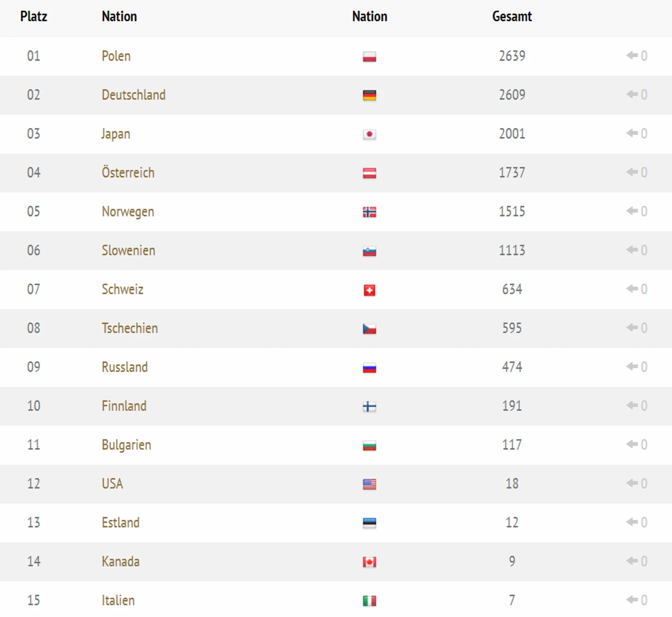This screenshot has width=672, height=617.
Task: Click the USA flag icon
Action: (x=369, y=484)
